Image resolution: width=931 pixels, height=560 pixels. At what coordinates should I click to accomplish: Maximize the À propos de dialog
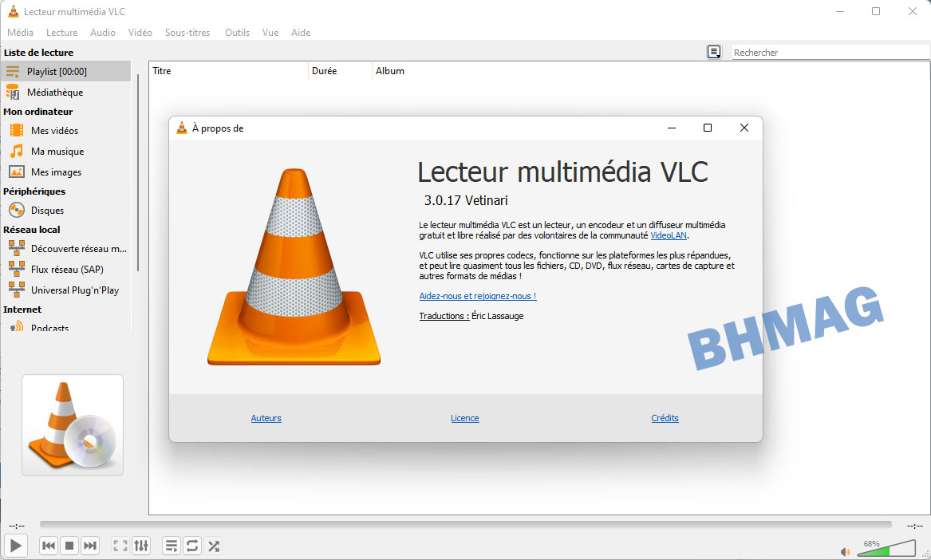pyautogui.click(x=707, y=128)
